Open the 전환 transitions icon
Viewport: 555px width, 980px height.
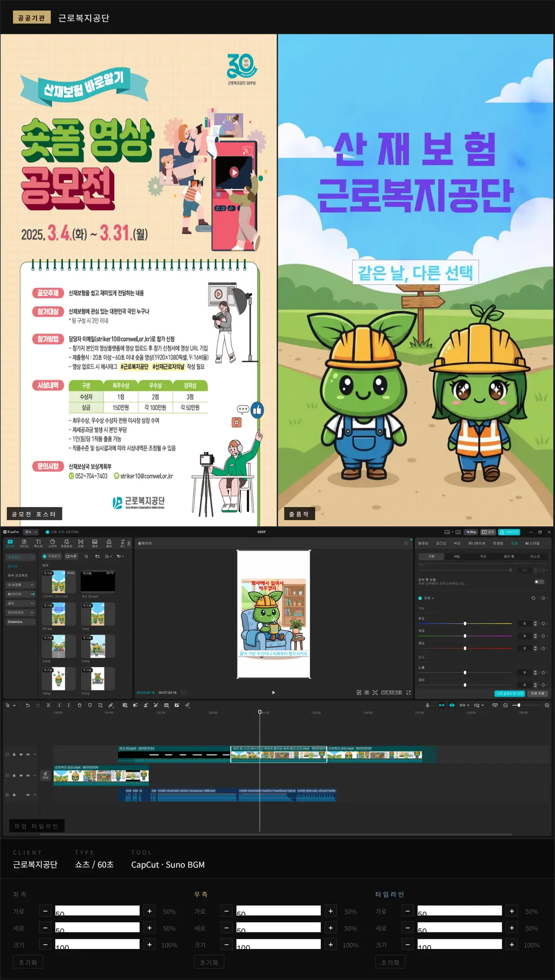[x=80, y=543]
